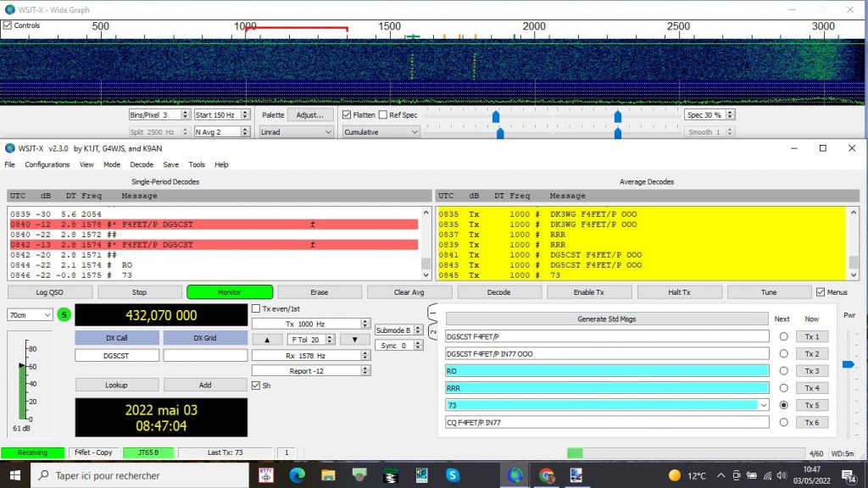Show hidden tray icons chevron

[x=721, y=475]
